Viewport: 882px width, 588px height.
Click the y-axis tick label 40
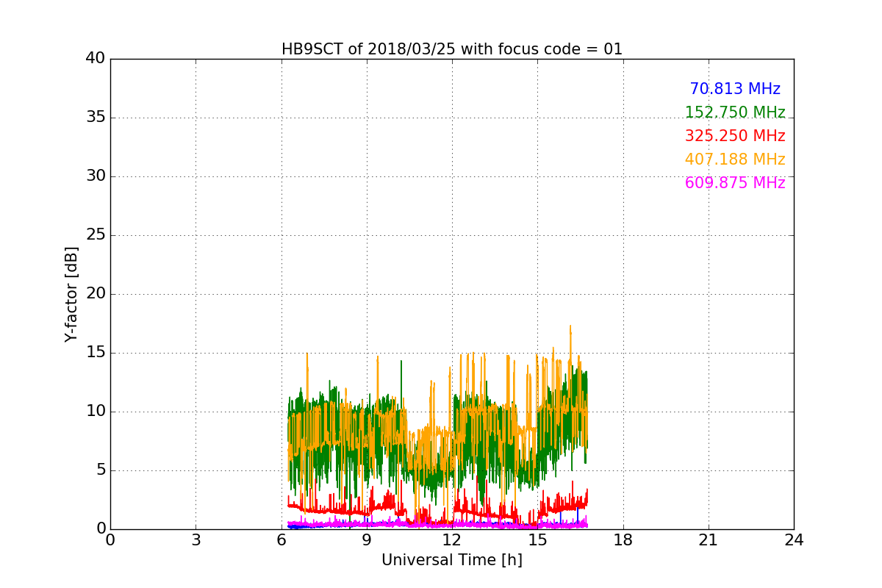pos(96,59)
